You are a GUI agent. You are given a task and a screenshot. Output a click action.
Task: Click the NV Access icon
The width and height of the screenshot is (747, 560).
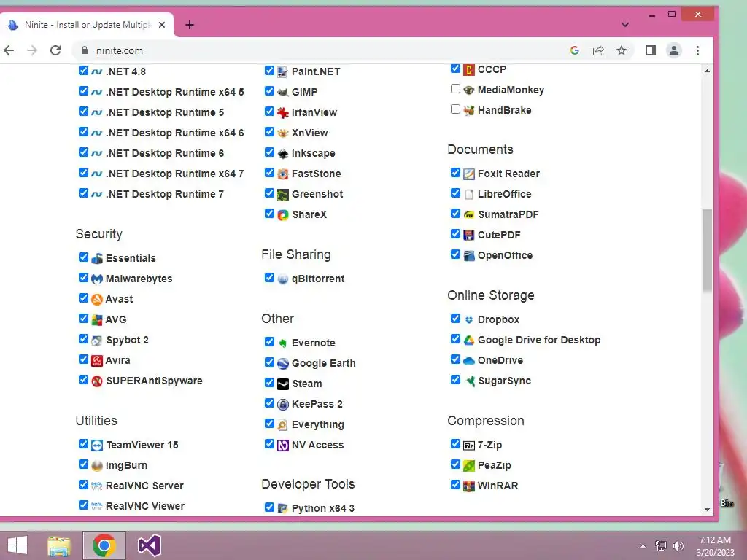click(x=282, y=446)
